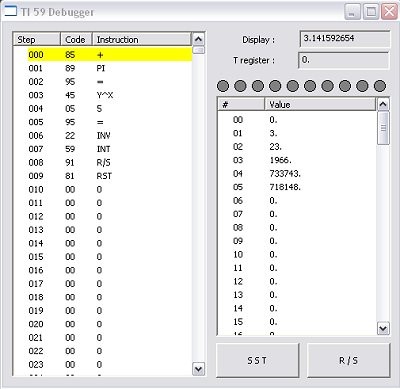Click the Value column header
400x389 pixels.
[320, 105]
